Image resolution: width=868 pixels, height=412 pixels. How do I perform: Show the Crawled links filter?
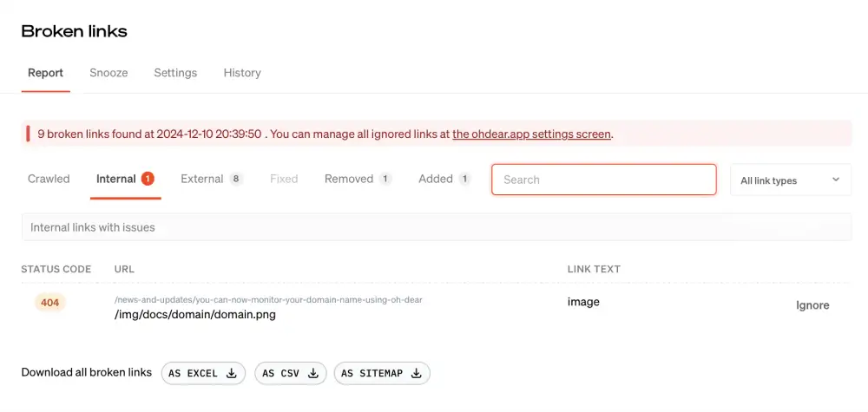[x=49, y=179]
